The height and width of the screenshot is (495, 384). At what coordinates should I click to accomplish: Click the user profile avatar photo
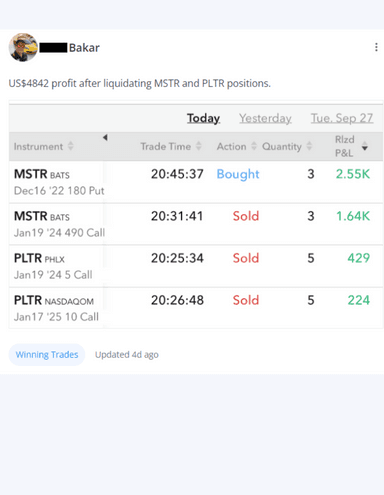click(x=23, y=47)
